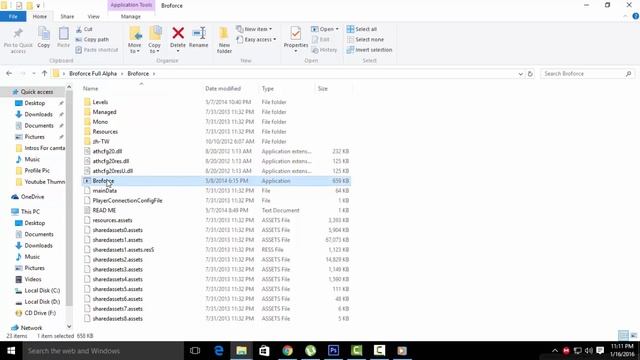Go back with the Back arrow
640x360 pixels.
9,73
